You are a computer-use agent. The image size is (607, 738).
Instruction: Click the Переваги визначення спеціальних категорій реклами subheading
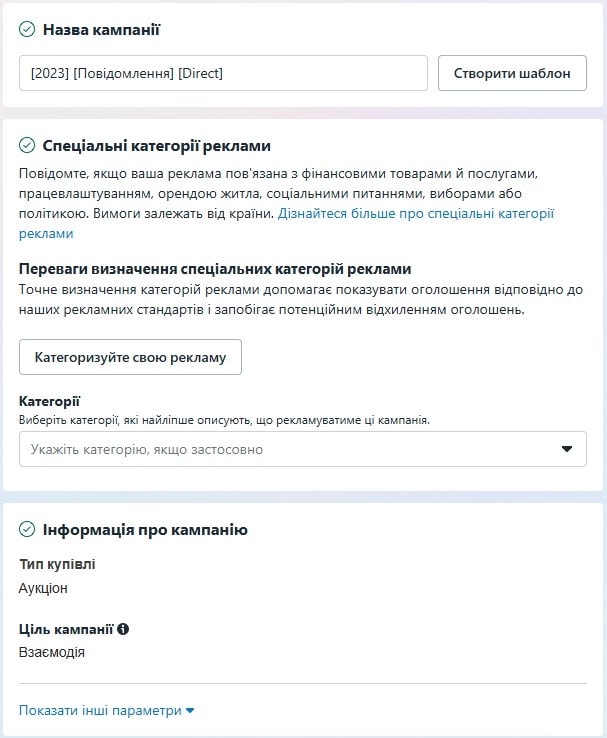point(215,269)
